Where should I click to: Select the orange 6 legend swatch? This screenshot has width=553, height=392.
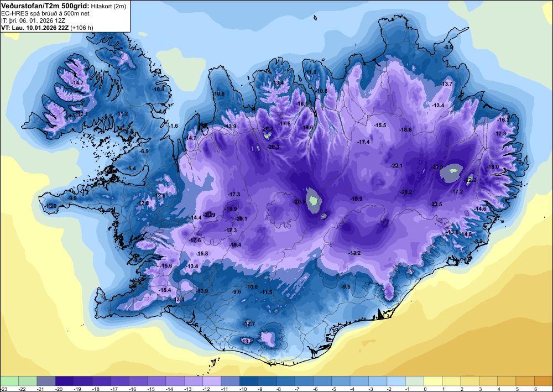click(544, 381)
